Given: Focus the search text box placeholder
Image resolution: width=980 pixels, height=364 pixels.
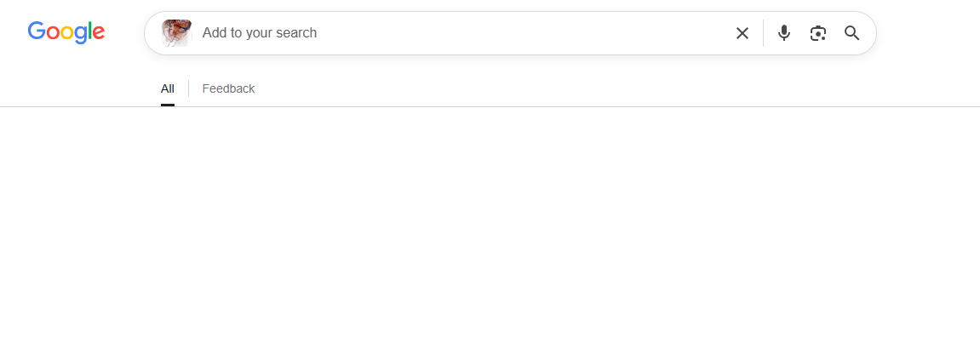Looking at the screenshot, I should tap(260, 33).
